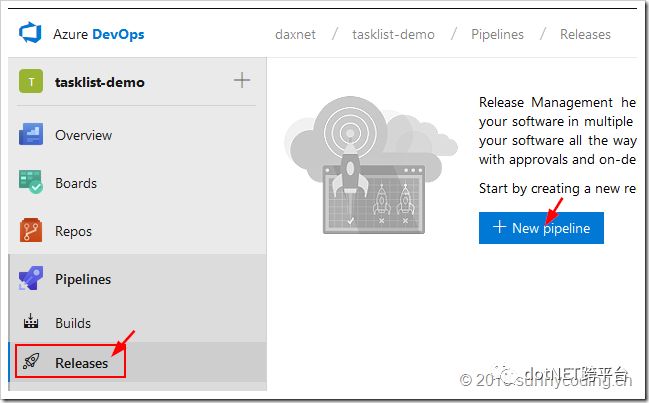Click the Releases rocket icon in sidebar
Image resolution: width=649 pixels, height=403 pixels.
point(31,361)
